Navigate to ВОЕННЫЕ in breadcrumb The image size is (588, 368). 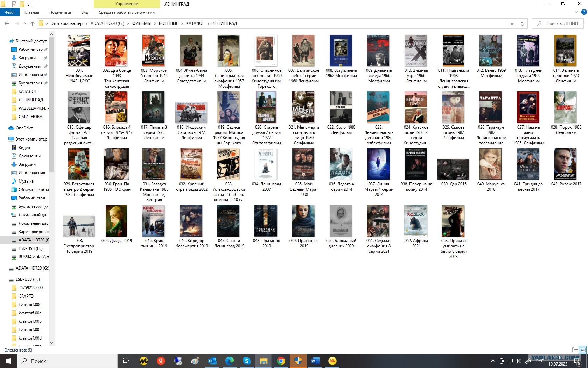coord(168,23)
